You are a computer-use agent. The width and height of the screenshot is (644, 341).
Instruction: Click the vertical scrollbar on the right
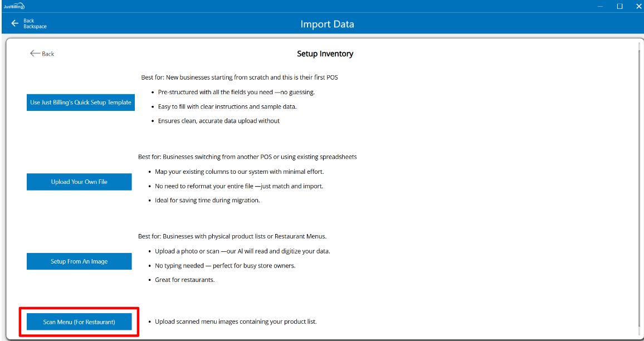(639, 184)
